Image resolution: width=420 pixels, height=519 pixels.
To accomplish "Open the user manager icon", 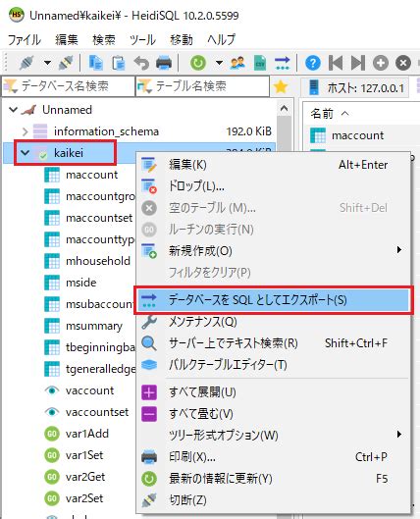I will (237, 63).
